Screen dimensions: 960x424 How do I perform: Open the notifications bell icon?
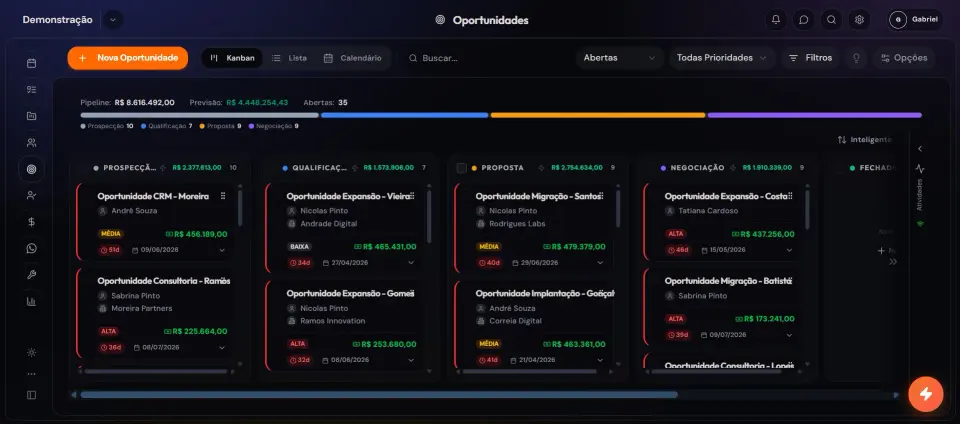tap(776, 20)
